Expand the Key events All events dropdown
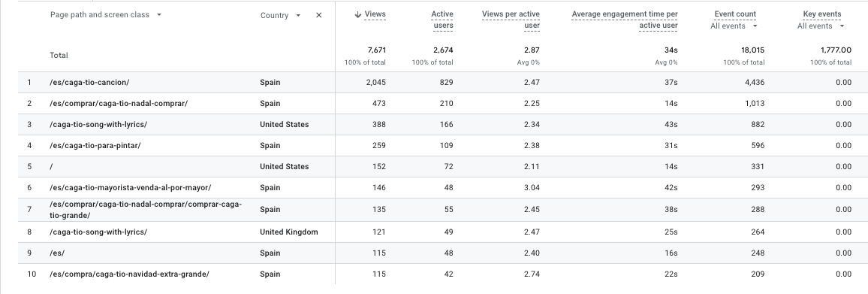The height and width of the screenshot is (294, 868). coord(821,26)
